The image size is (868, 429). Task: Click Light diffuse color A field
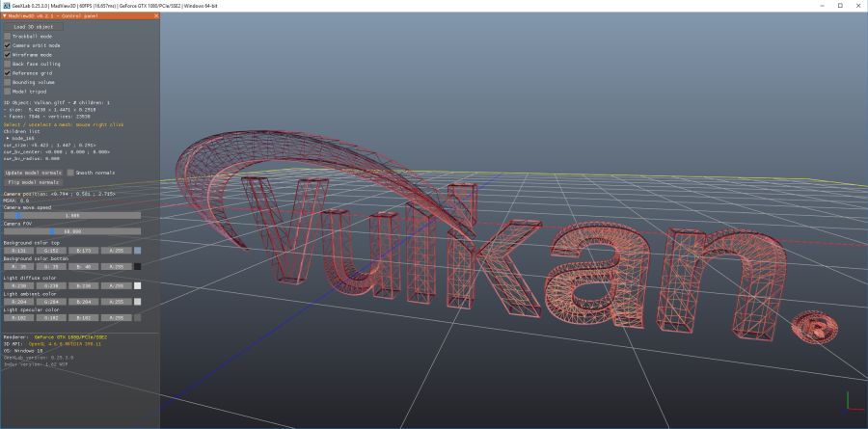click(117, 286)
